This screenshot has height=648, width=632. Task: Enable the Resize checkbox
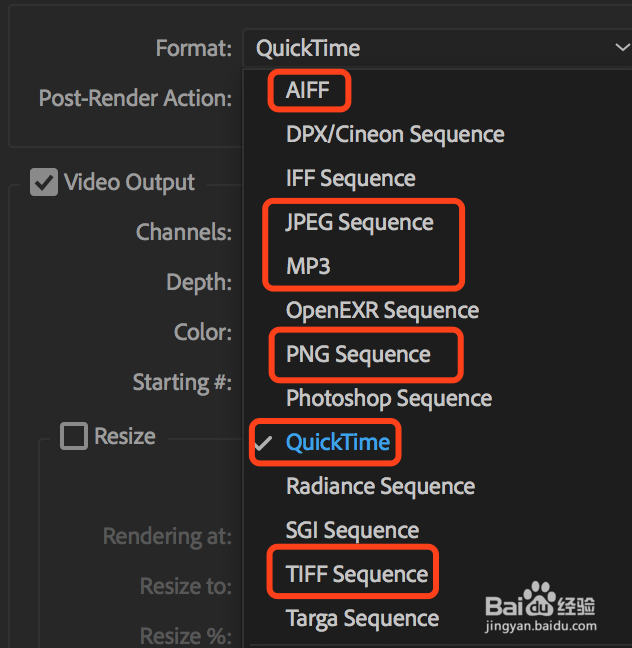pos(74,436)
